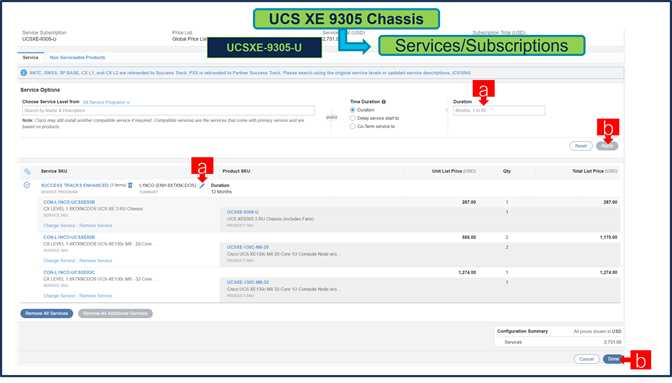Click the Done button
Viewport: 672px width, 383px height.
coord(613,359)
